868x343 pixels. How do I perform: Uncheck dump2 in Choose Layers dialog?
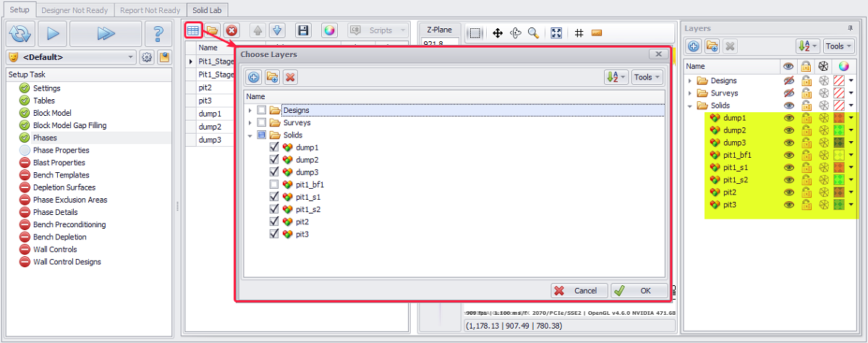(x=274, y=159)
